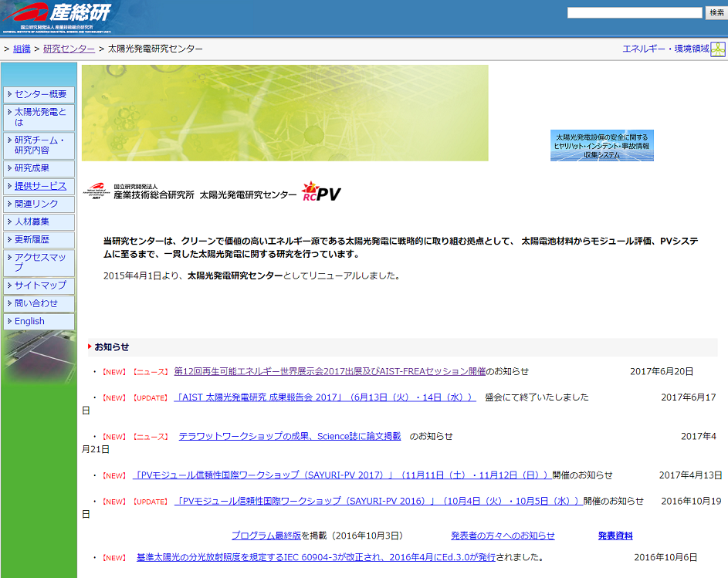Open 提供サービス in the sidebar menu
The image size is (728, 578).
[39, 186]
